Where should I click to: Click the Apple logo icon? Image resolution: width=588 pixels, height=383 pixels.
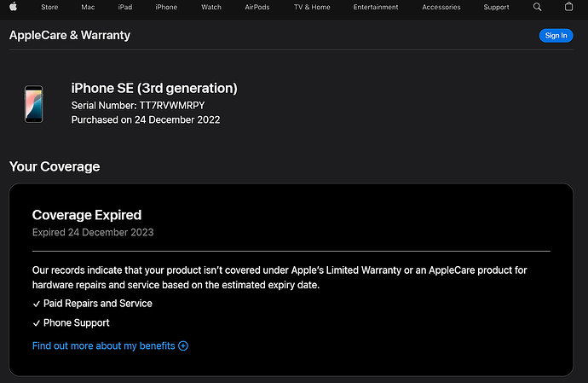pos(13,7)
